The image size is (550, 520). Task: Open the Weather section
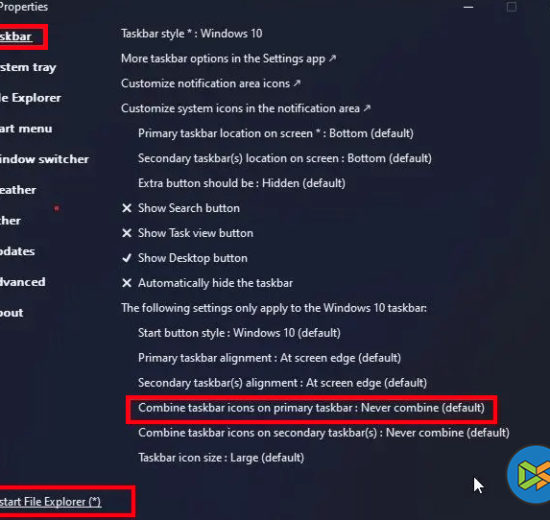point(18,190)
